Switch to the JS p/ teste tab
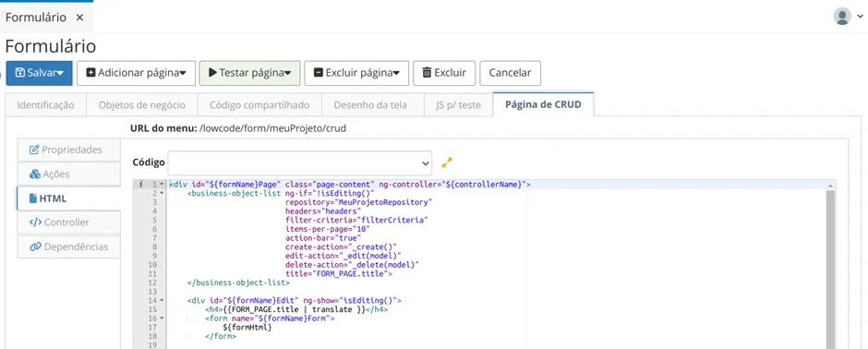Image resolution: width=868 pixels, height=349 pixels. [x=458, y=104]
